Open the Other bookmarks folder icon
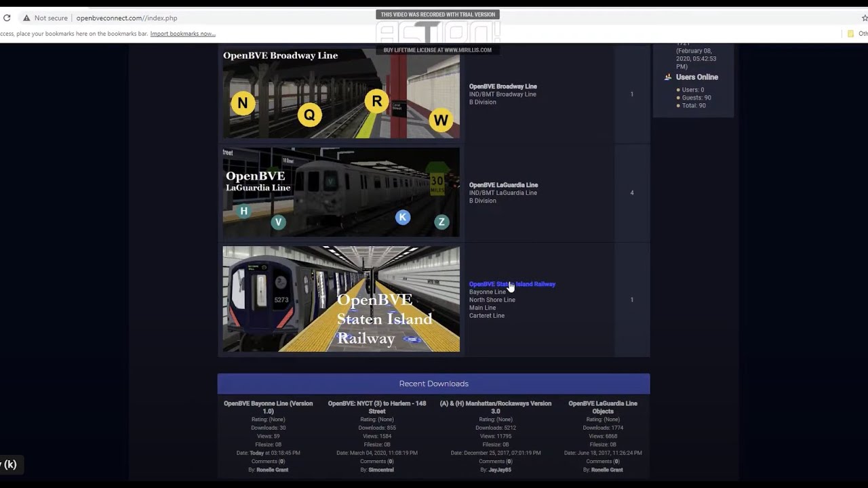 [850, 34]
